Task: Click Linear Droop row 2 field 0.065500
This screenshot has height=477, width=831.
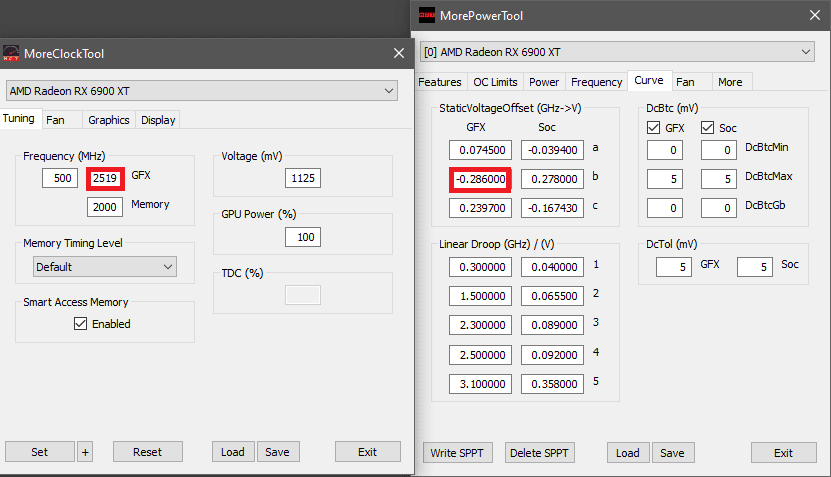Action: tap(552, 296)
